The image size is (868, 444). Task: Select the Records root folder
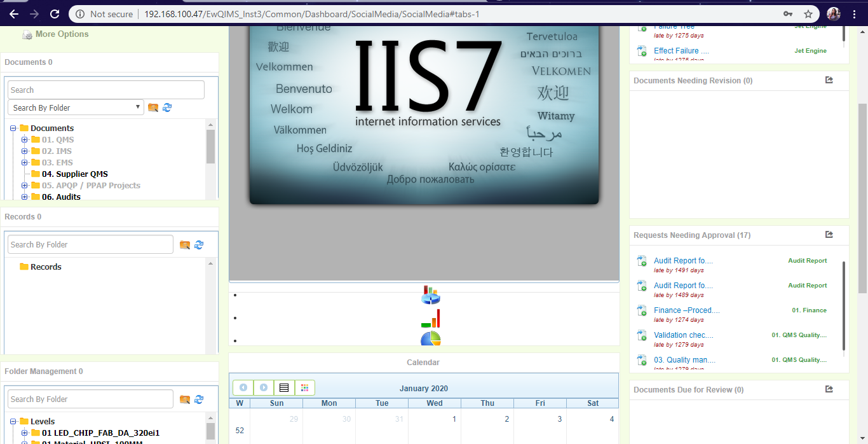click(46, 267)
